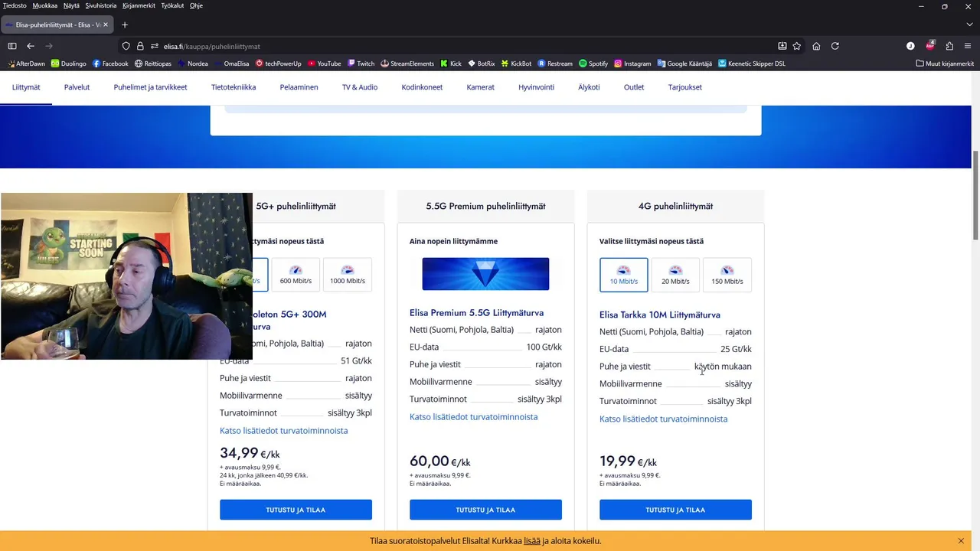Open the OmaElisa bookmark

[232, 64]
